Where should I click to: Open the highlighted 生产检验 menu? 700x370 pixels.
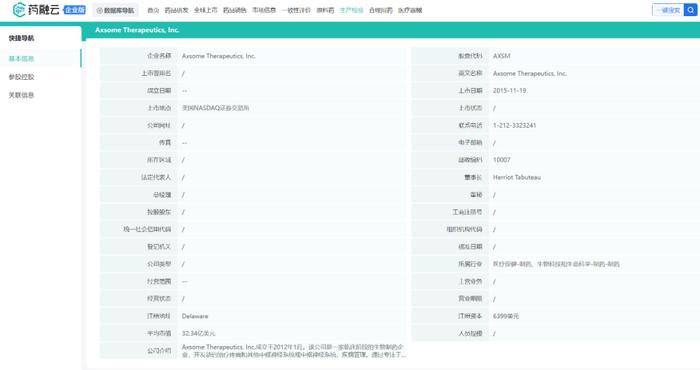point(351,10)
